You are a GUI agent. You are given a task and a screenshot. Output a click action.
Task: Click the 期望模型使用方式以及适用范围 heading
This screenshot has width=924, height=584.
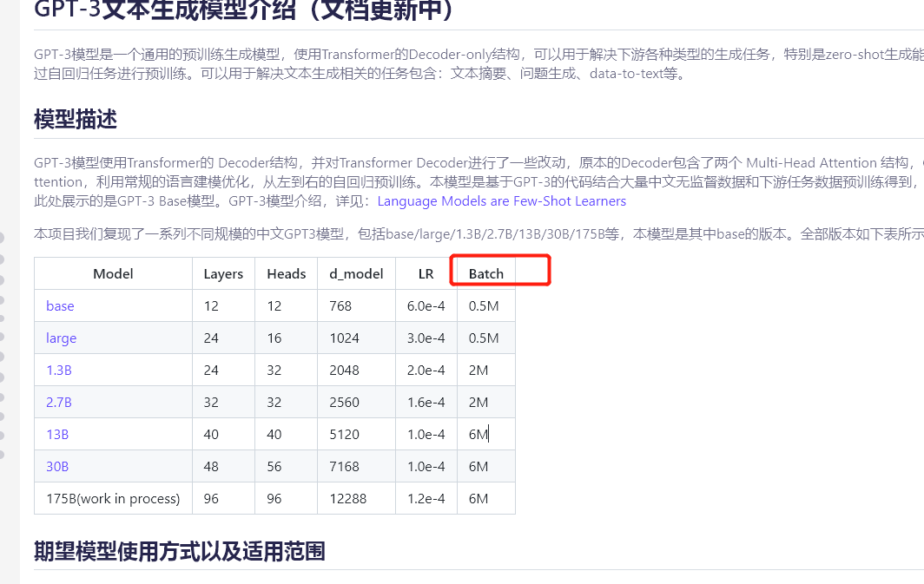[180, 551]
